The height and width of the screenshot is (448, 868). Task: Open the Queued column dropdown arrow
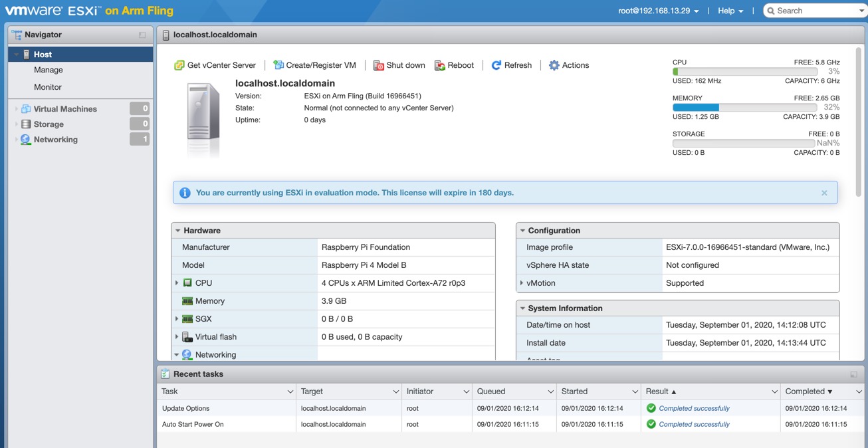550,392
